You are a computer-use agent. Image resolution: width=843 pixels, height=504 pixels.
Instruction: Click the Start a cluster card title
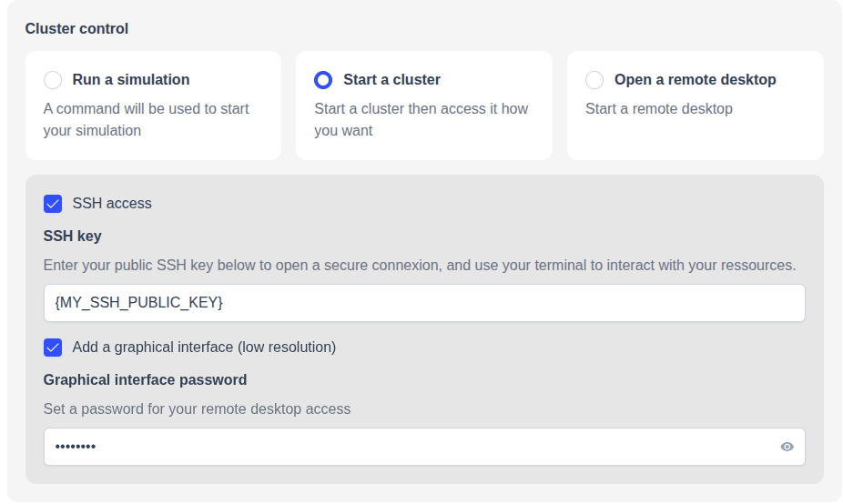point(392,79)
